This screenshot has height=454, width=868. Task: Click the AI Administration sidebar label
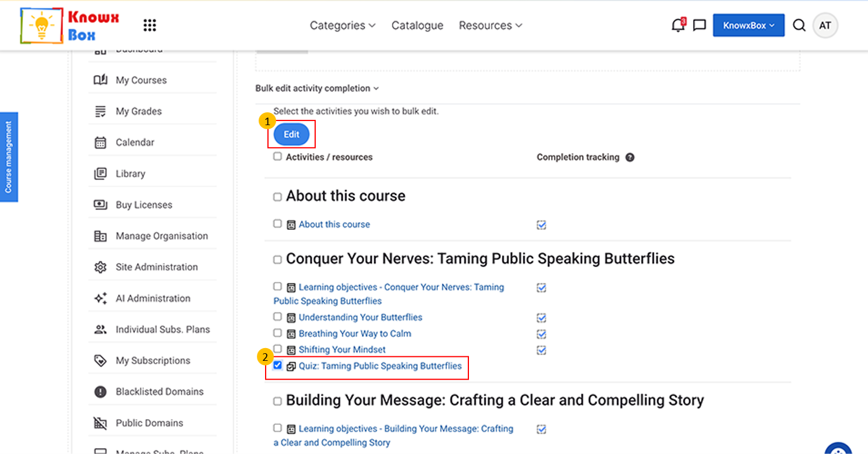(153, 298)
